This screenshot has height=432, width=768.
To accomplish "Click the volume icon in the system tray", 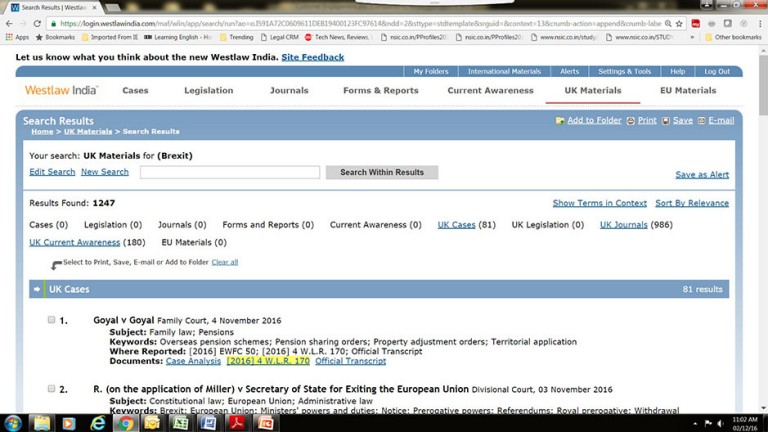I will point(720,424).
